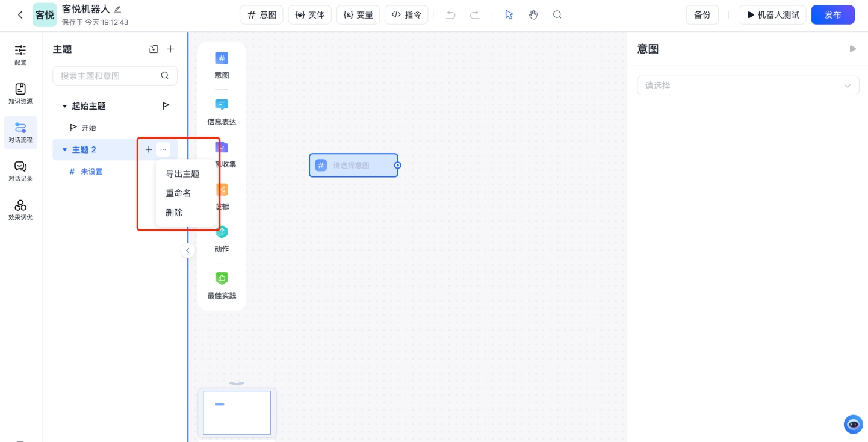
Task: Click the back arrow icon
Action: click(x=20, y=15)
